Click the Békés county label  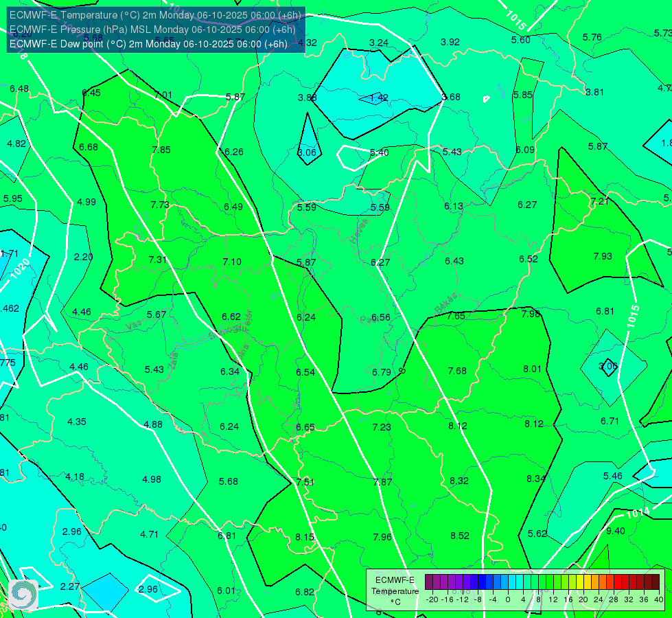tap(445, 304)
